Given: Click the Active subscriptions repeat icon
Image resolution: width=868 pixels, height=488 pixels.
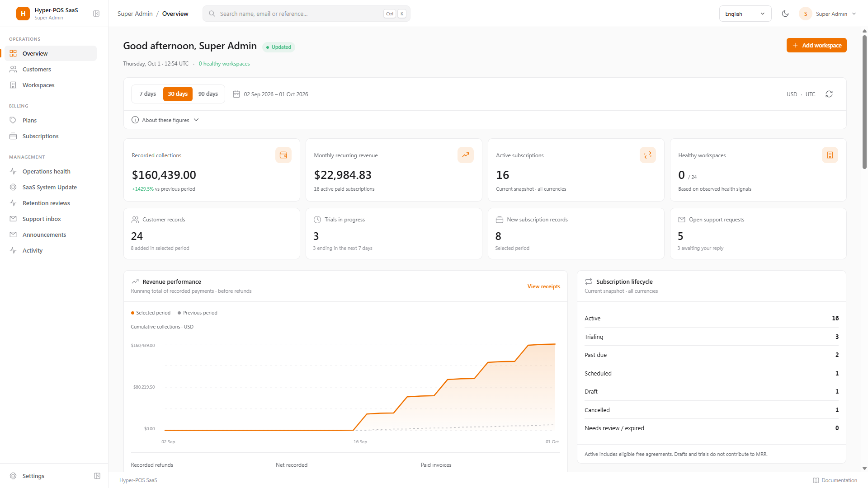Looking at the screenshot, I should click(648, 155).
